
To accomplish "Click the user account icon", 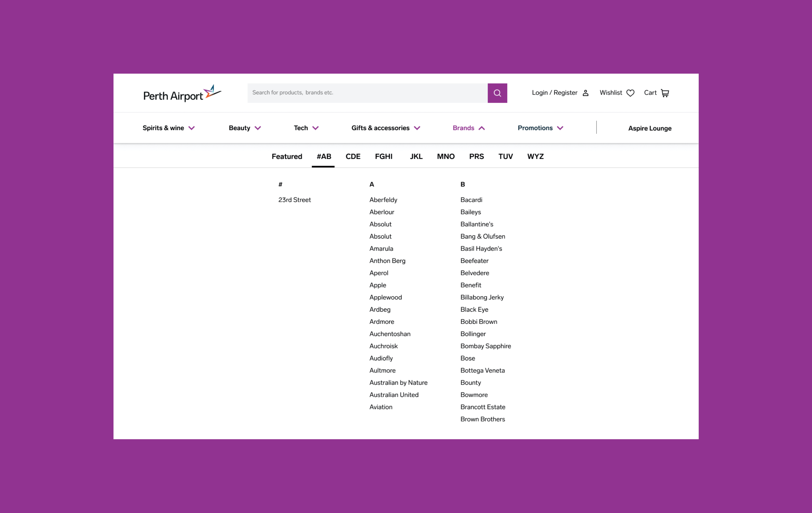I will click(585, 93).
